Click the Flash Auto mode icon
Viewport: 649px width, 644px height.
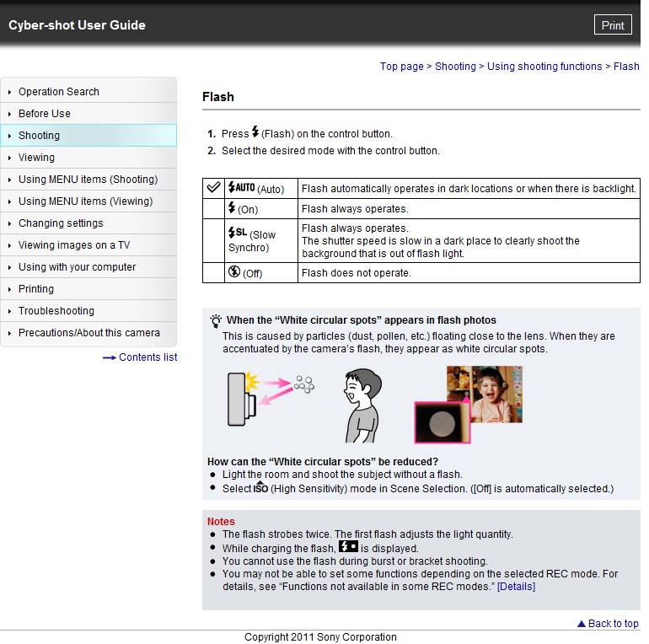pos(241,188)
